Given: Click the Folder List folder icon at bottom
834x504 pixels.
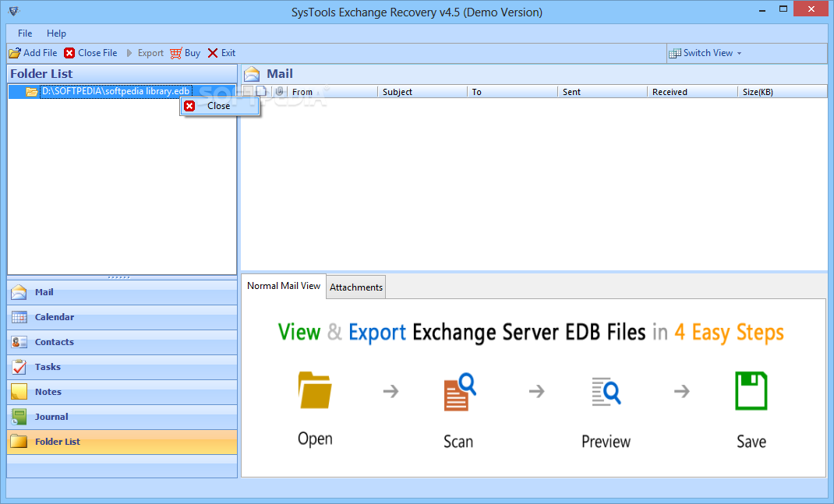Looking at the screenshot, I should [19, 441].
